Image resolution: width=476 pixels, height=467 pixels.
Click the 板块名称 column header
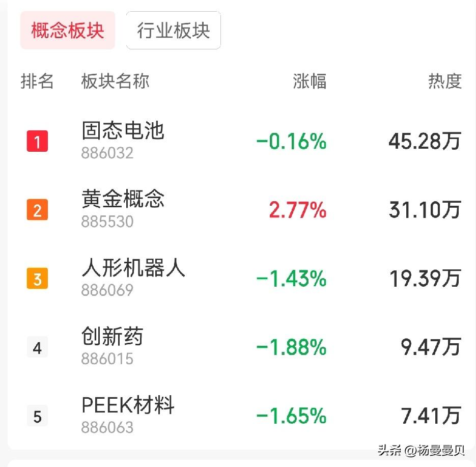point(115,81)
